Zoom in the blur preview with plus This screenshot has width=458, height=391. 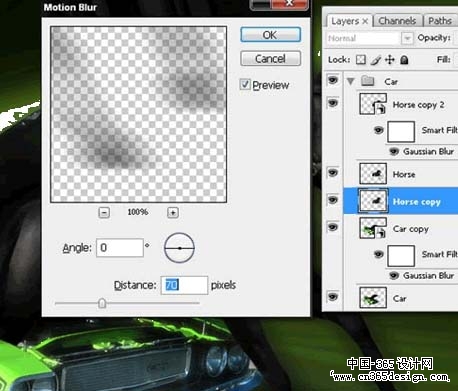pyautogui.click(x=173, y=212)
